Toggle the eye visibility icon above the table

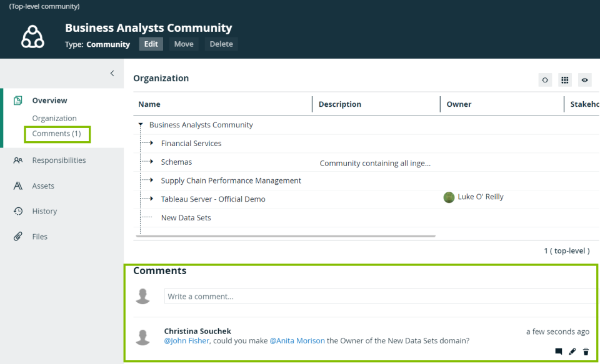[x=584, y=80]
